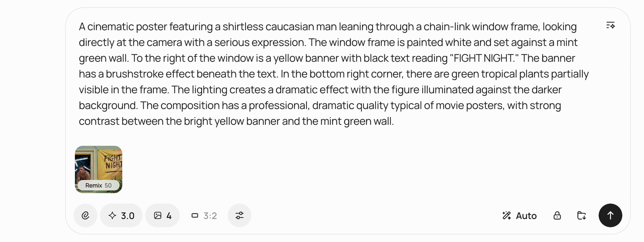Submit the prompt with the arrow button
This screenshot has height=242, width=644.
pyautogui.click(x=610, y=215)
